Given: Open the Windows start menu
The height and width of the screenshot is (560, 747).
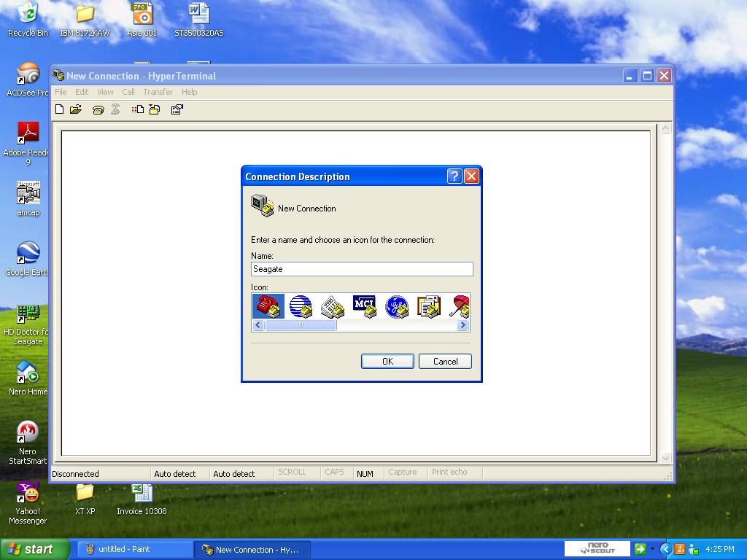Looking at the screenshot, I should [x=34, y=549].
